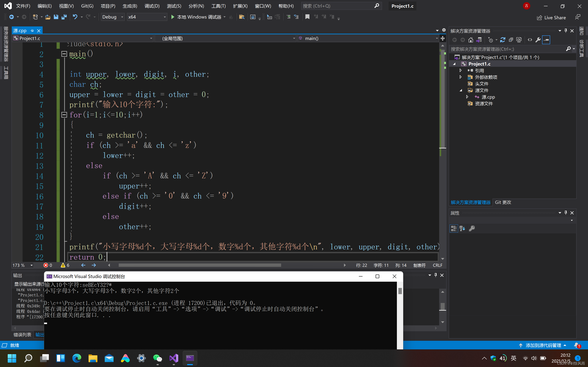Screen dimensions: 588x367
Task: Click the wrench properties icon in Solution Explorer
Action: (x=538, y=40)
